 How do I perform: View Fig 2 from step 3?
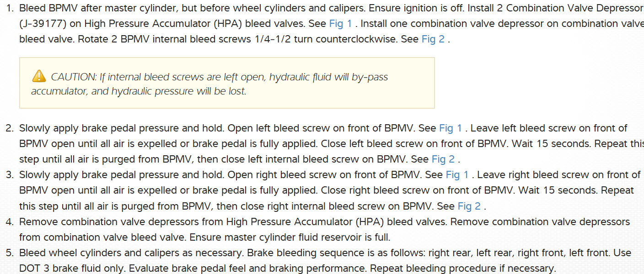click(x=469, y=206)
